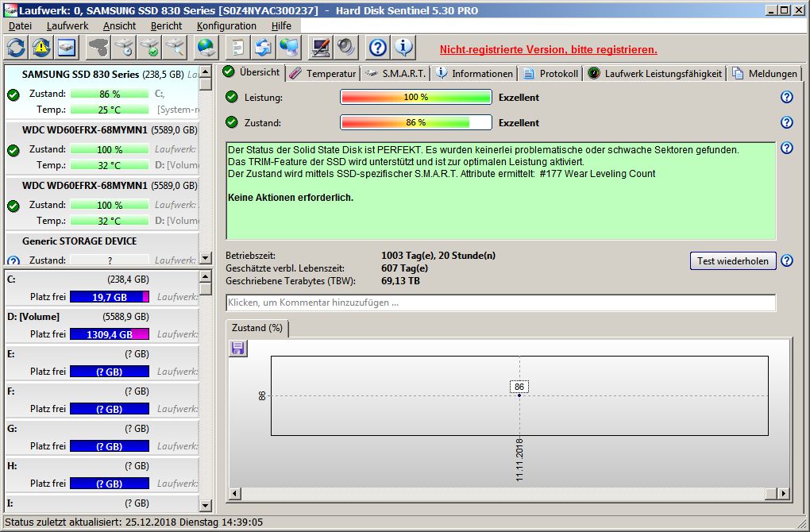The width and height of the screenshot is (810, 532).
Task: Click the 1309,4 GB free space bar
Action: coord(110,334)
